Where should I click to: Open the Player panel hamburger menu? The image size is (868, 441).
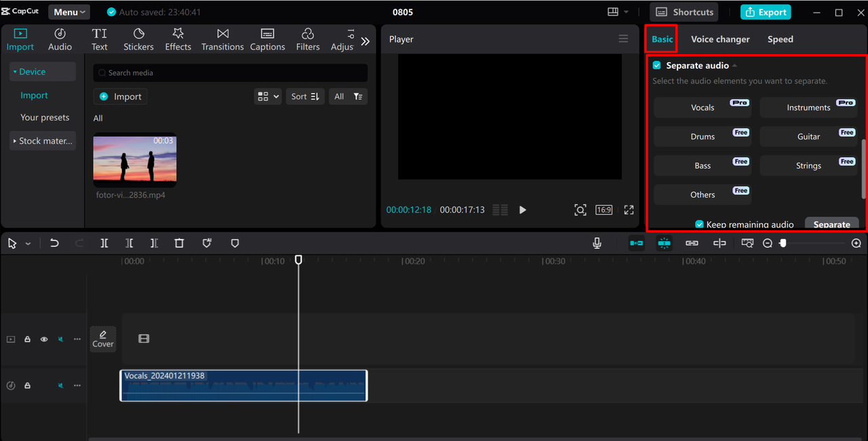pyautogui.click(x=623, y=39)
